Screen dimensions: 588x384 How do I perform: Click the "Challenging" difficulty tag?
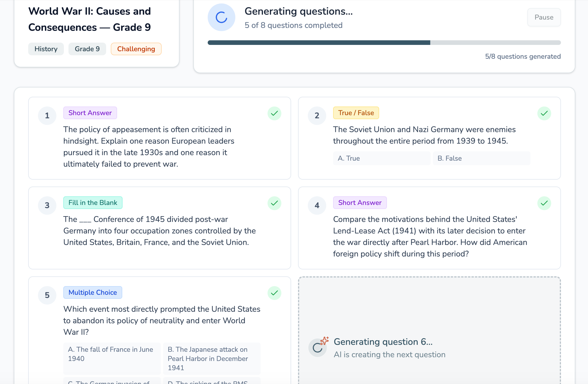pos(136,49)
